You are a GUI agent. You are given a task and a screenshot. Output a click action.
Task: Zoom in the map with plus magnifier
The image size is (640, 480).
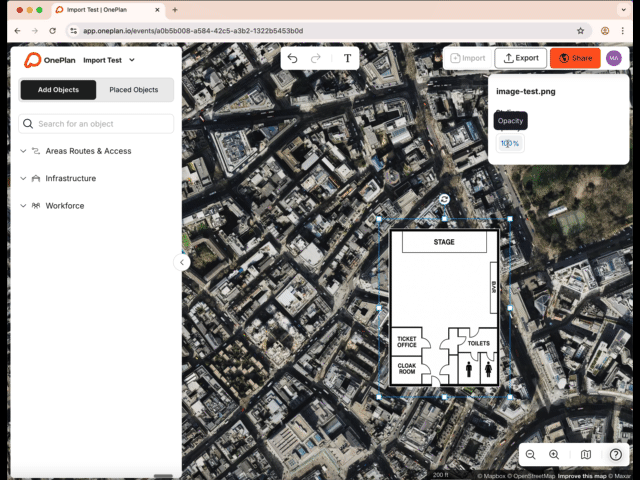(554, 455)
